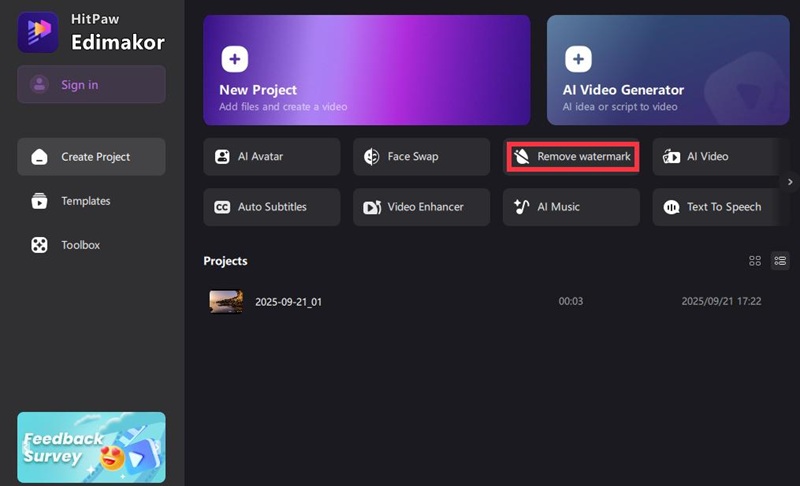Expand more tools with right chevron arrow
Viewport: 800px width, 486px height.
click(790, 182)
